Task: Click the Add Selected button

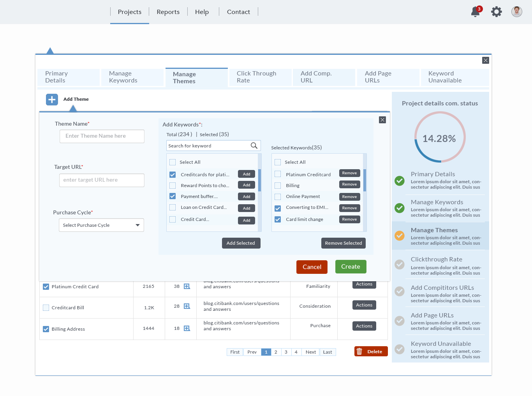Action: (x=241, y=243)
